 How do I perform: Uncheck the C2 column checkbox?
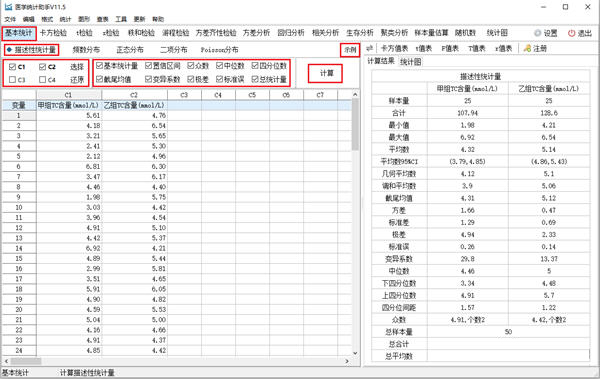[42, 67]
